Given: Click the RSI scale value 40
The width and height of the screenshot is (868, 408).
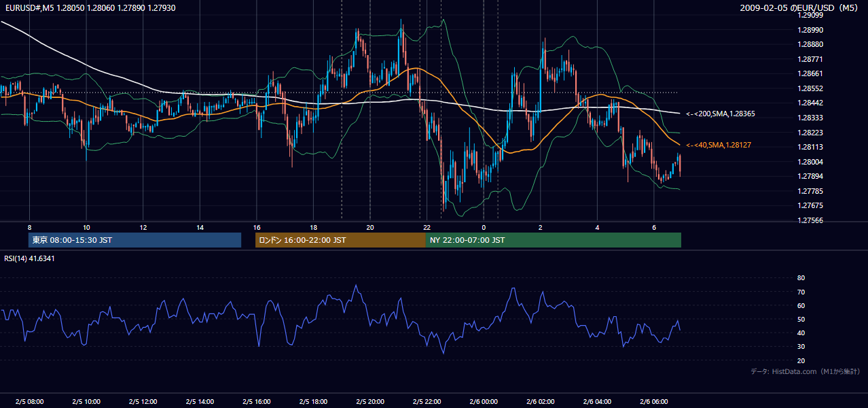Looking at the screenshot, I should click(x=801, y=333).
